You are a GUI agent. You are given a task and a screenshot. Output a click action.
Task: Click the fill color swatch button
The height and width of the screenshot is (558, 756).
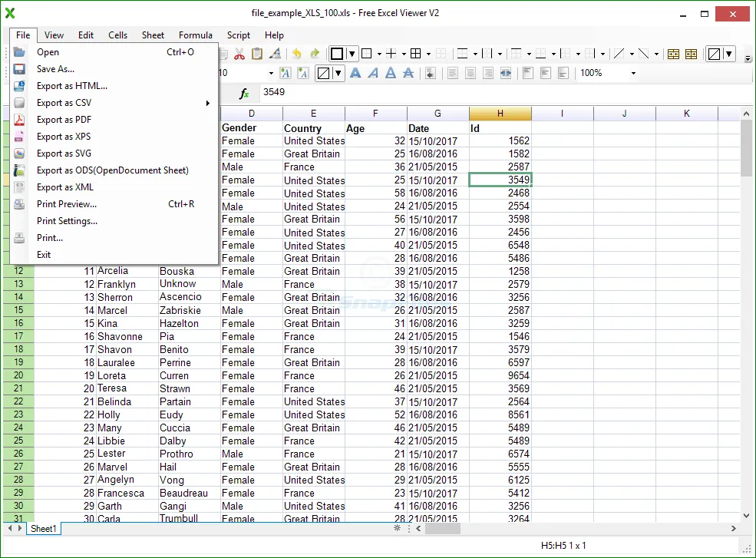point(324,74)
